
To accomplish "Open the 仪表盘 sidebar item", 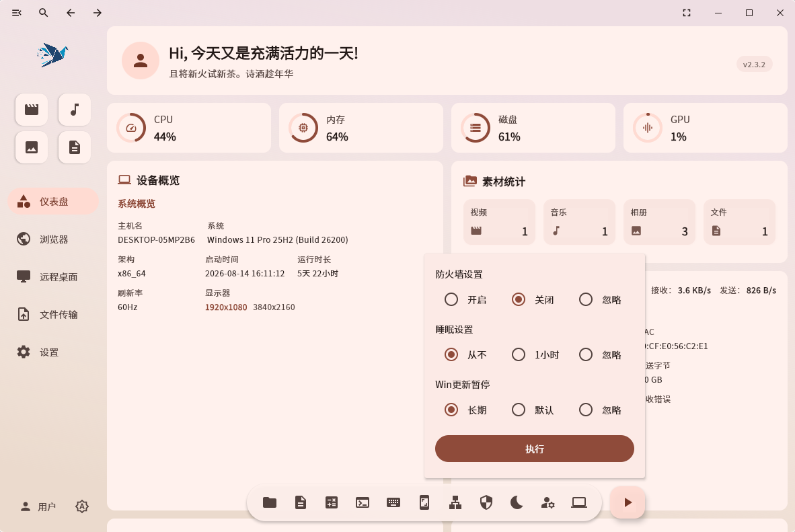I will click(x=52, y=201).
